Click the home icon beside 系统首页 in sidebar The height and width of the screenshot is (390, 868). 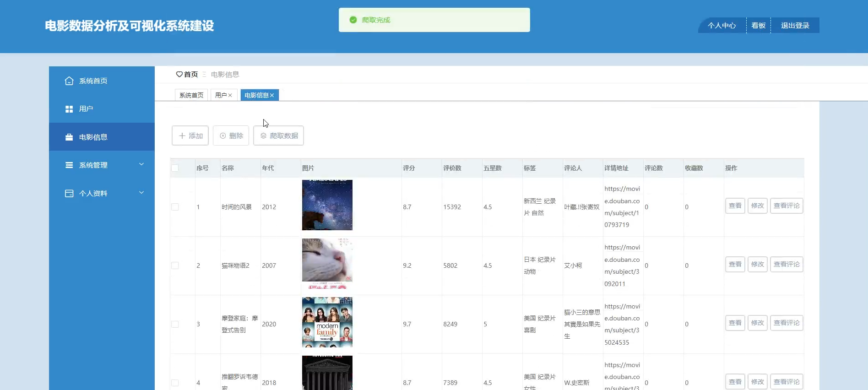coord(69,81)
